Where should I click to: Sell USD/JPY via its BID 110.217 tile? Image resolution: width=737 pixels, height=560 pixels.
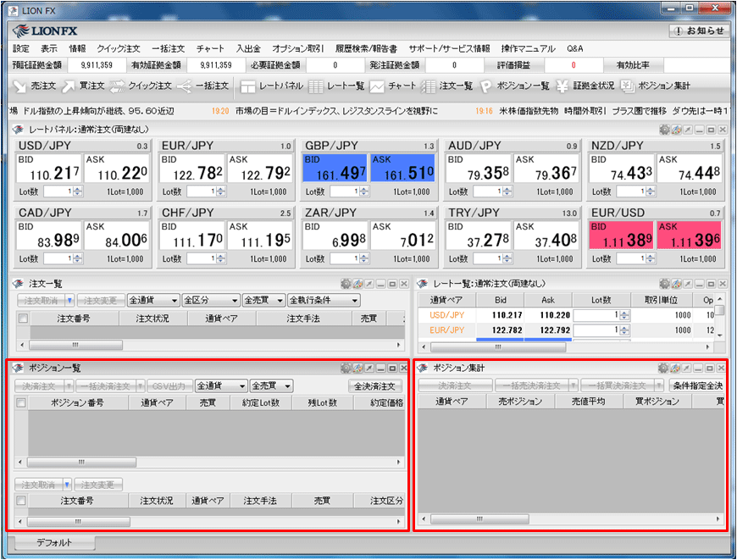tap(49, 168)
